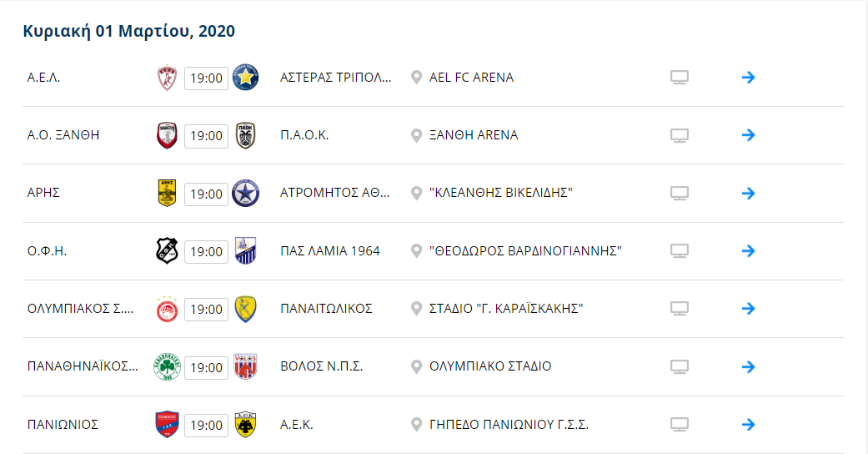
Task: Click the P.A.O.K. team crest
Action: 245,135
